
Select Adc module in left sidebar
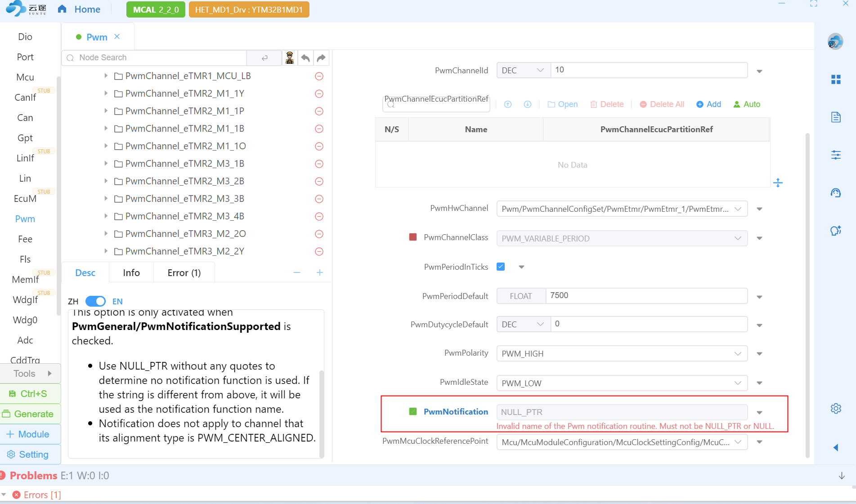25,340
